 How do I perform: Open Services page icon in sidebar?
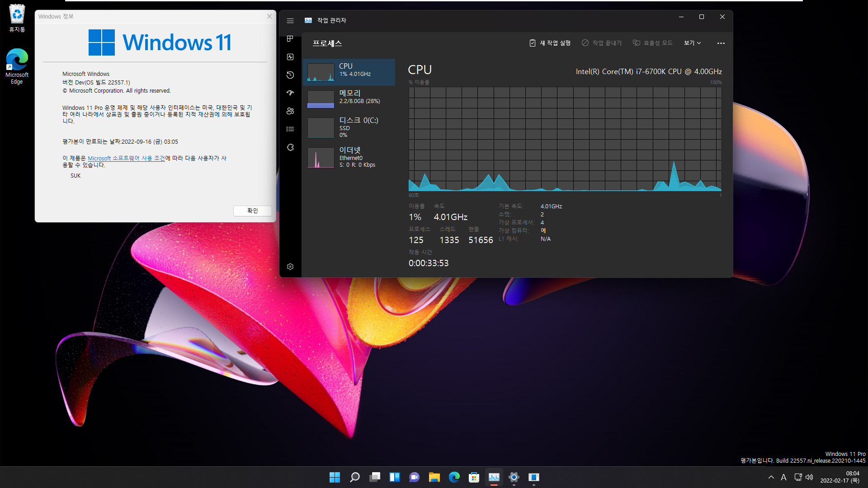point(290,147)
